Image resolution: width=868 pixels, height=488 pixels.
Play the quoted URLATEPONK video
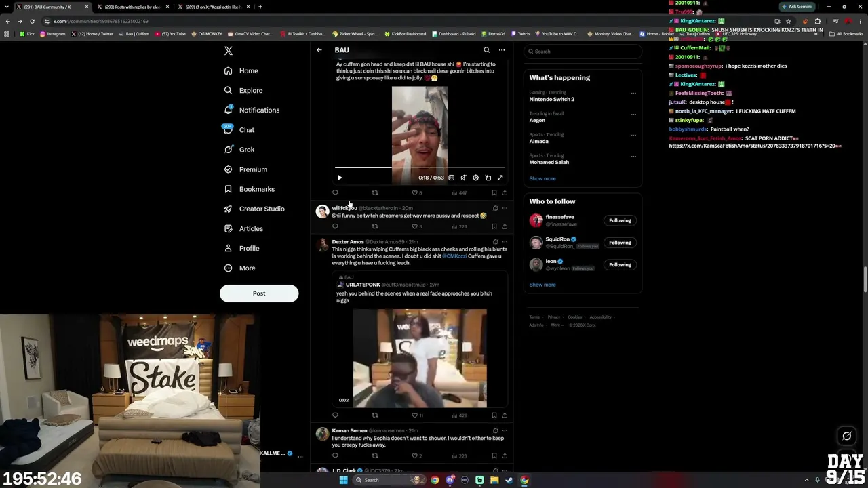pyautogui.click(x=420, y=358)
